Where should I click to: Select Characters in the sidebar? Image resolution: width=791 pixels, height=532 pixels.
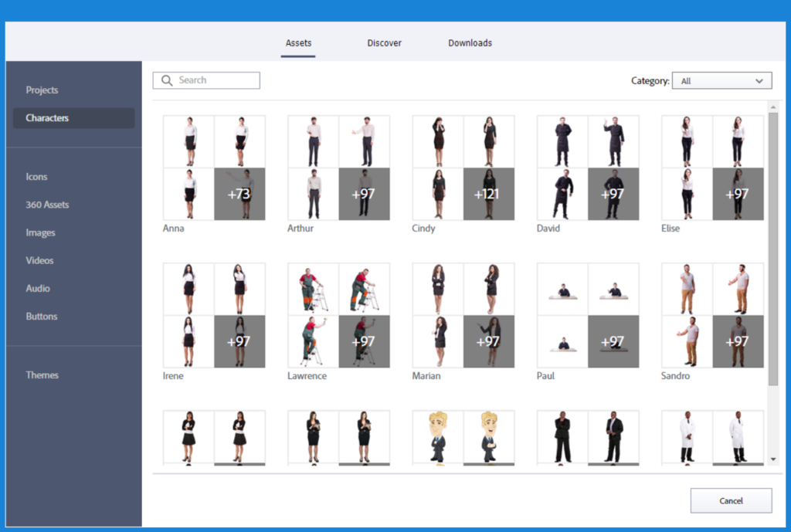73,118
